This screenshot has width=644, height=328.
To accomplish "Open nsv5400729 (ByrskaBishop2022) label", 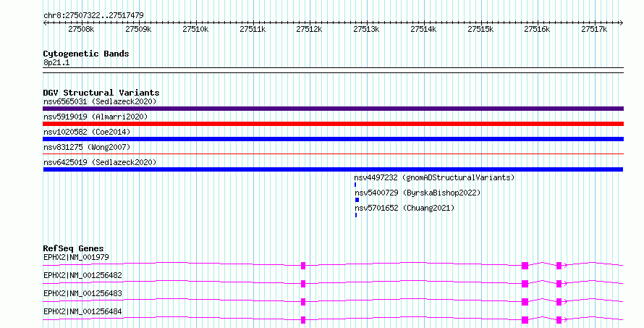I will [x=418, y=193].
